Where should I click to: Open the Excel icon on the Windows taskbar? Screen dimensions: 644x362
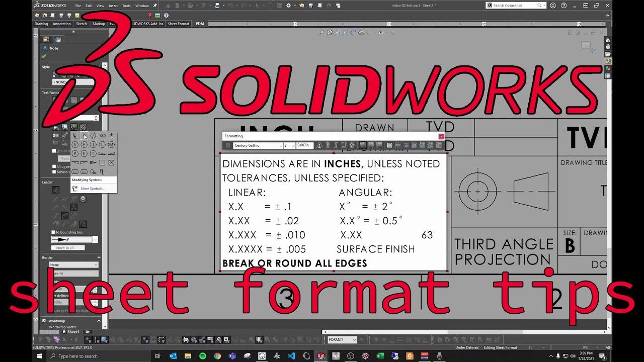380,356
